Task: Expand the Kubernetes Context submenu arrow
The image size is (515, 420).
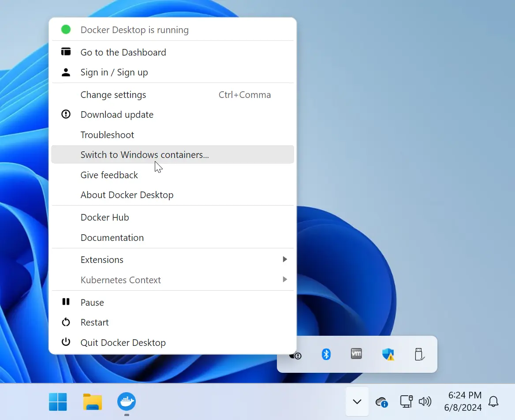Action: [x=285, y=279]
